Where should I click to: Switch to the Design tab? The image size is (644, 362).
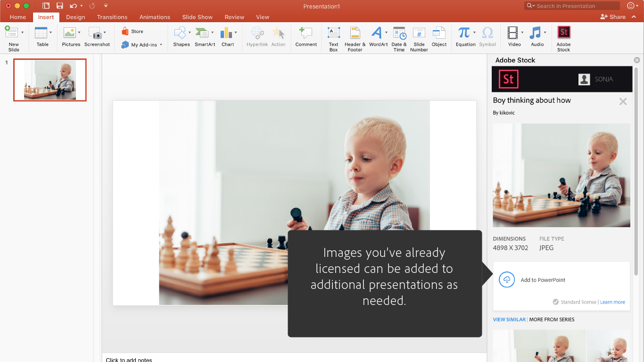point(75,17)
